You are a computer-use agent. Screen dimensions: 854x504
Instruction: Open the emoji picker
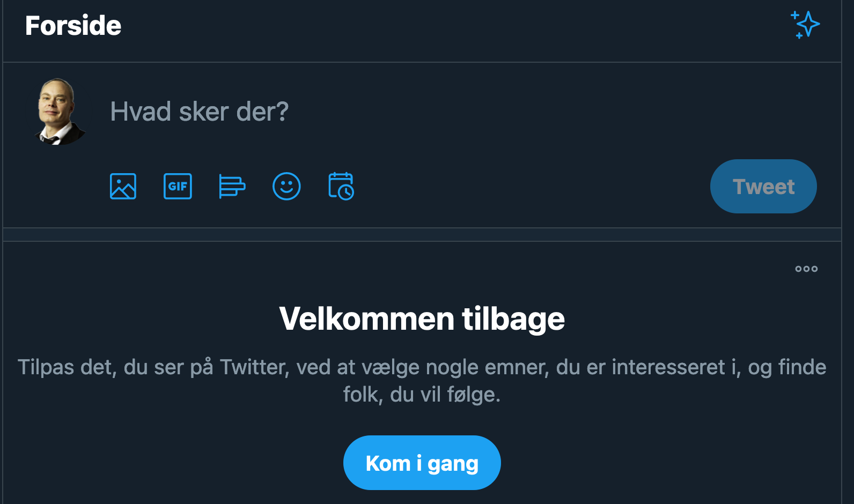286,187
